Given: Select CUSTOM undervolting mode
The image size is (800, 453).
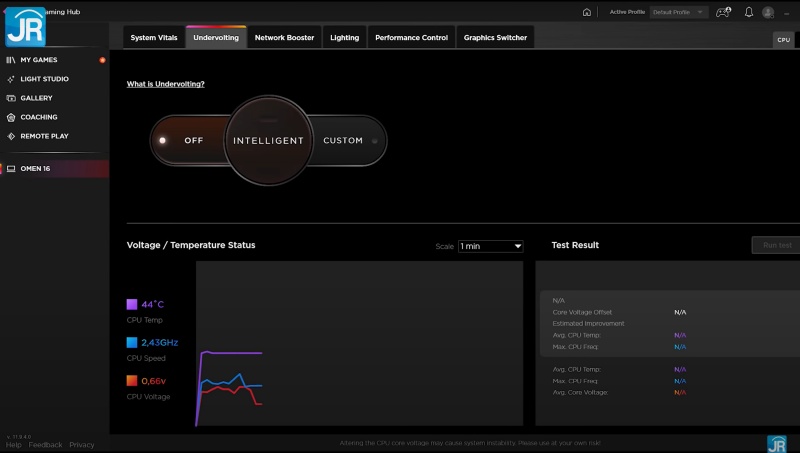Looking at the screenshot, I should pyautogui.click(x=345, y=141).
